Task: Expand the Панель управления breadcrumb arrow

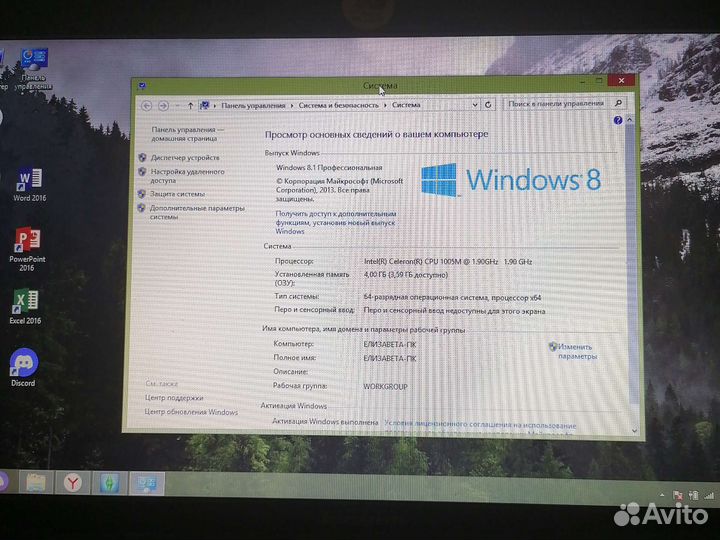Action: (x=292, y=106)
